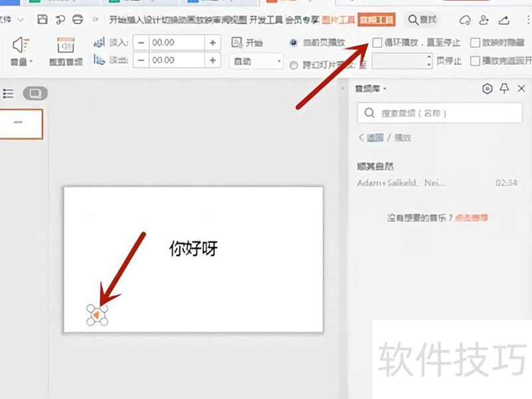Click the Save icon in the quick toolbar
The height and width of the screenshot is (399, 532).
coord(43,19)
